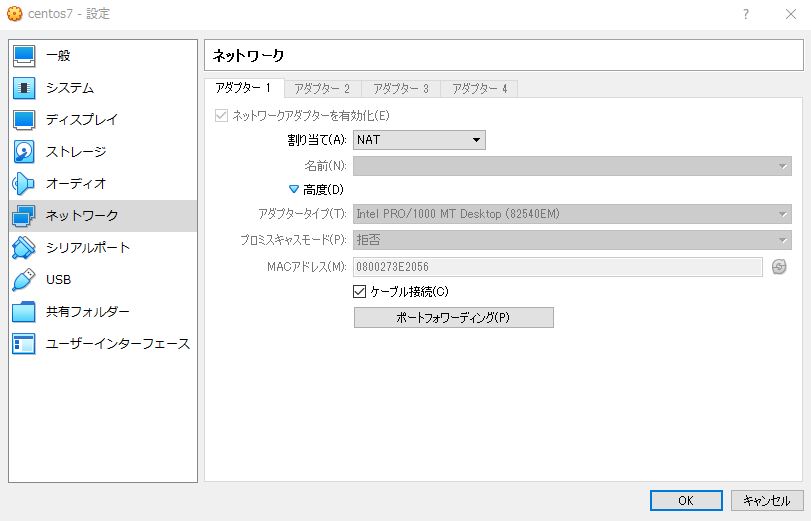Select ストレージ label in sidebar
The width and height of the screenshot is (811, 521).
pyautogui.click(x=76, y=152)
